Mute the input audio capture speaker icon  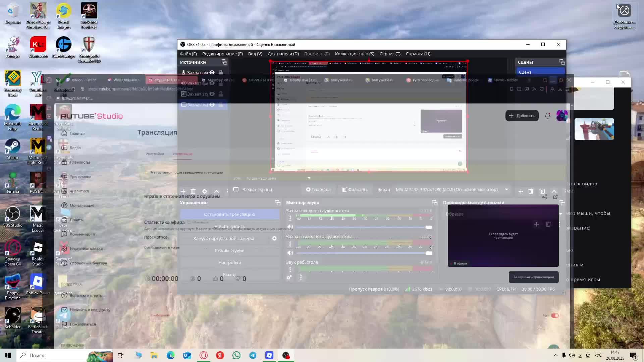point(290,227)
